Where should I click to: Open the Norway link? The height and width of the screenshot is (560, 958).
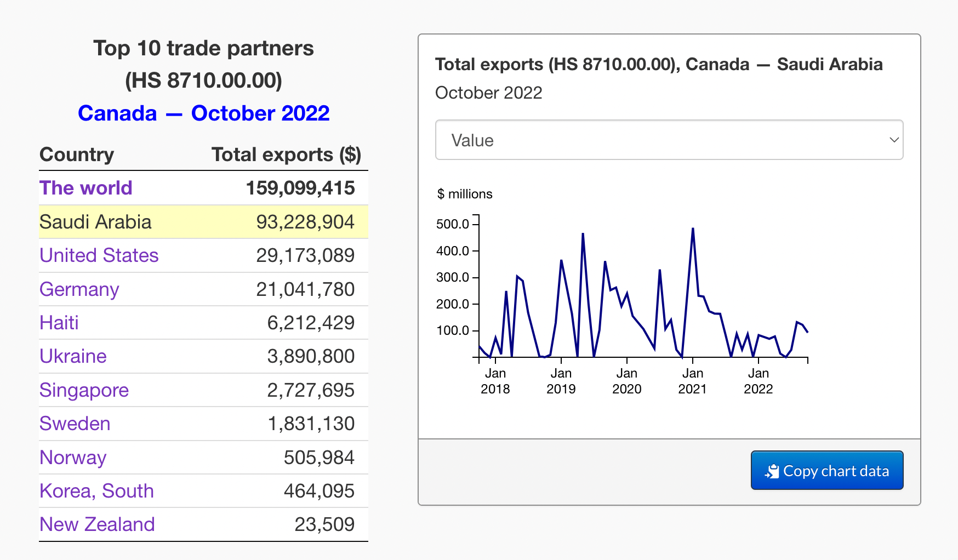pyautogui.click(x=73, y=458)
